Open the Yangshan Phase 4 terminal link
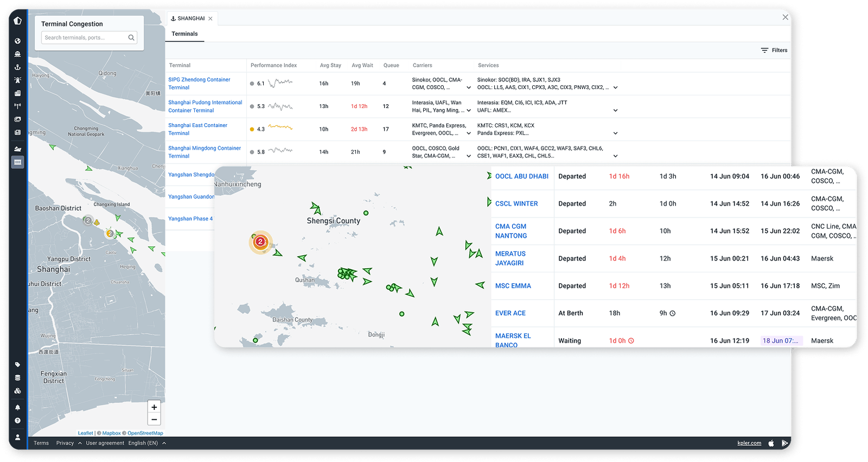868x462 pixels. (190, 219)
